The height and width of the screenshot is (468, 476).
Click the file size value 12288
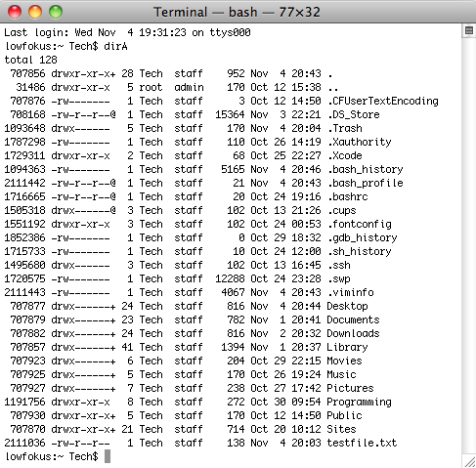coord(230,278)
